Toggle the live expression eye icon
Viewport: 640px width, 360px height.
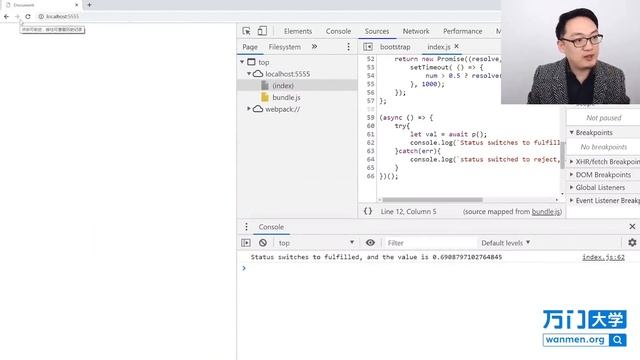[370, 243]
